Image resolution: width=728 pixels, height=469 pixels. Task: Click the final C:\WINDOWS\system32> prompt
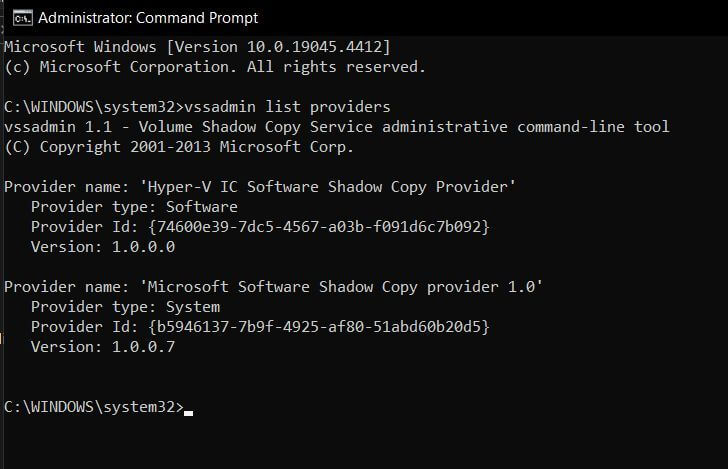pos(94,407)
